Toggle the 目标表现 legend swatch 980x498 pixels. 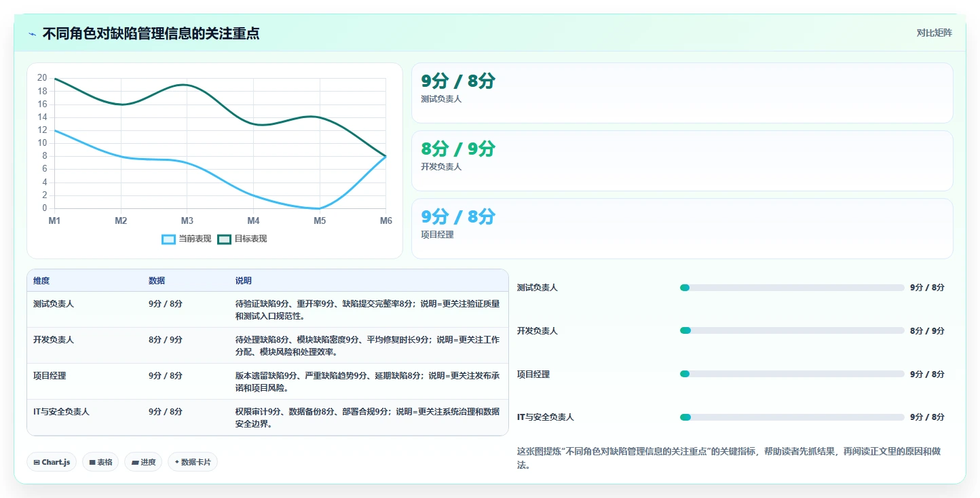point(225,239)
